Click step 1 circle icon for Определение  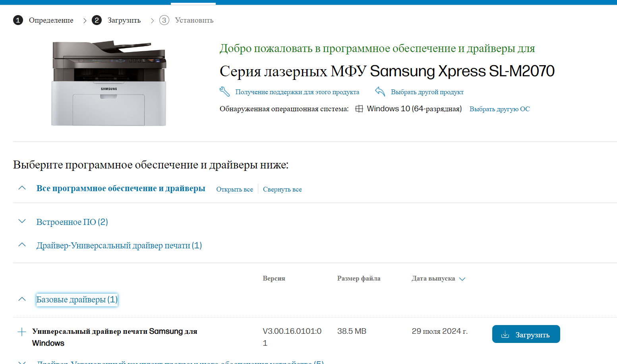(18, 20)
